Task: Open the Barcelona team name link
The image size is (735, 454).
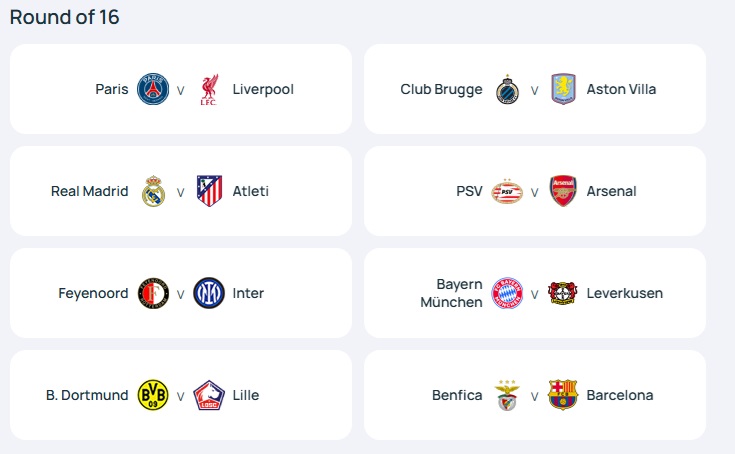Action: pyautogui.click(x=619, y=395)
